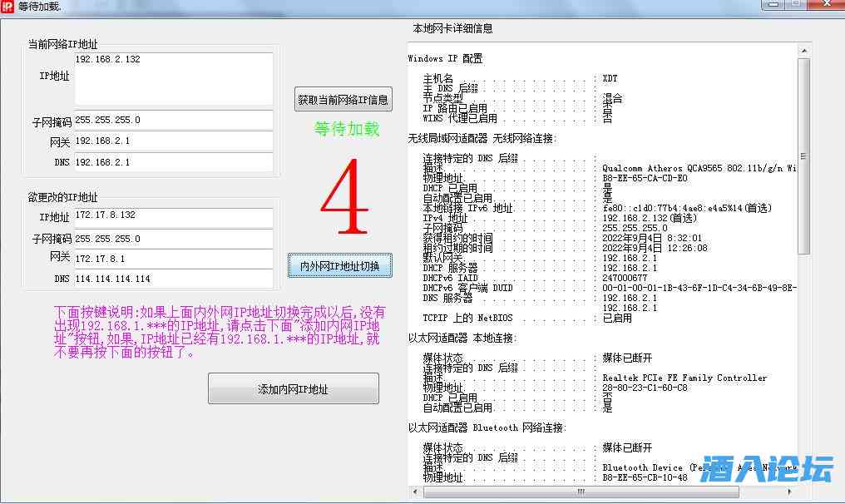Click the 添加内网IP地址 button
The width and height of the screenshot is (845, 504).
pyautogui.click(x=294, y=388)
